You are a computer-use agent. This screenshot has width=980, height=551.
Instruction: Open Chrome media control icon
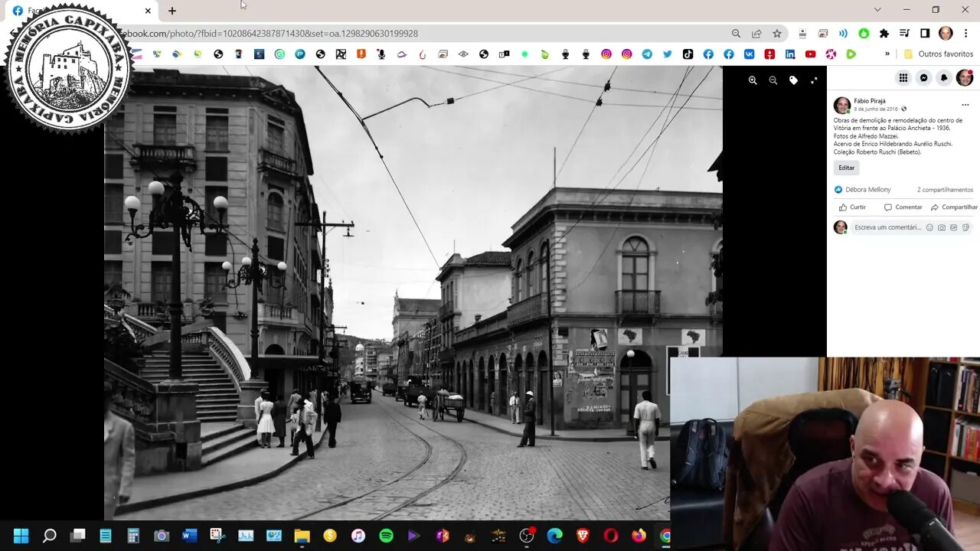(x=904, y=34)
